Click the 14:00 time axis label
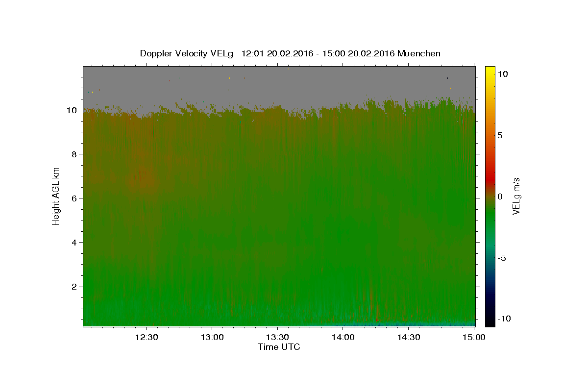Image resolution: width=588 pixels, height=392 pixels. point(343,337)
